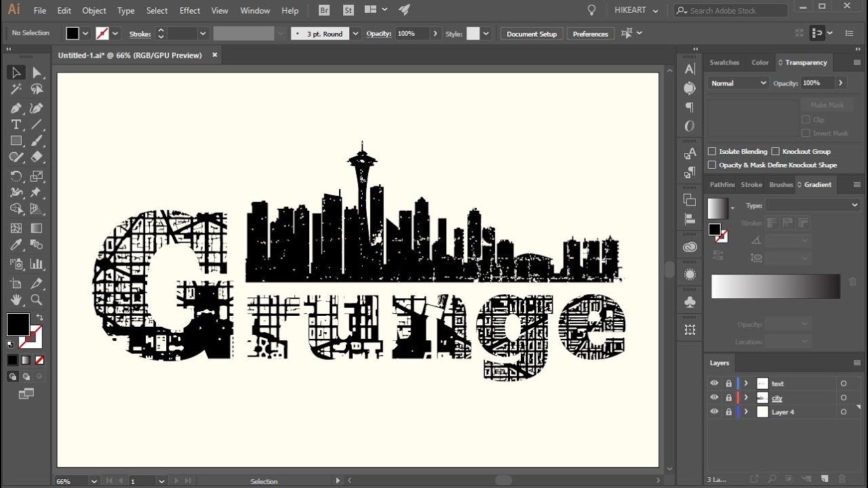Image resolution: width=868 pixels, height=488 pixels.
Task: Choose the Mesh tool
Action: [x=16, y=228]
